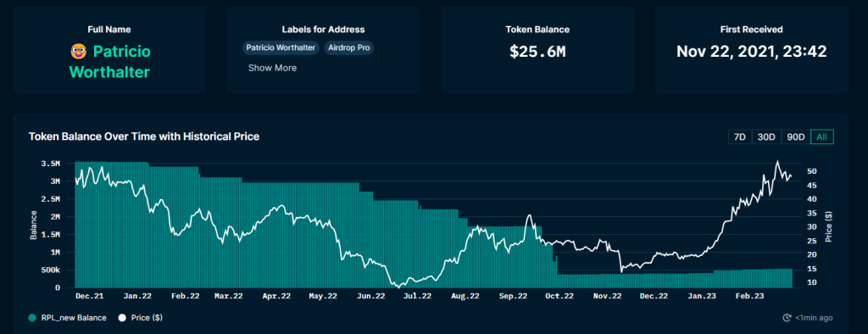Image resolution: width=868 pixels, height=334 pixels.
Task: Click the Nov 22, 2021, 23:42 date
Action: (x=752, y=52)
